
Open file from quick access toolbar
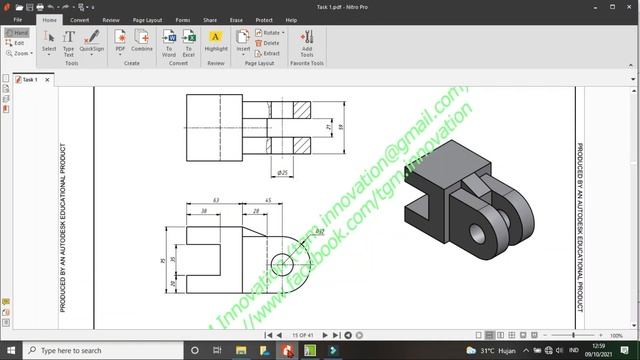pyautogui.click(x=19, y=7)
